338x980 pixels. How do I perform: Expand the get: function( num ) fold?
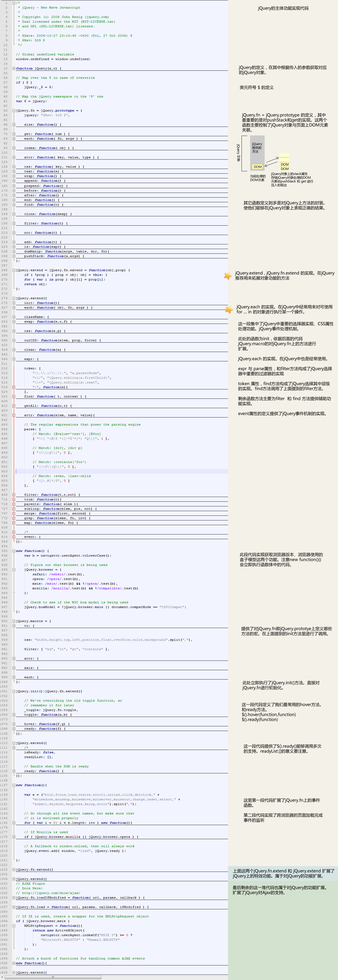tap(14, 134)
